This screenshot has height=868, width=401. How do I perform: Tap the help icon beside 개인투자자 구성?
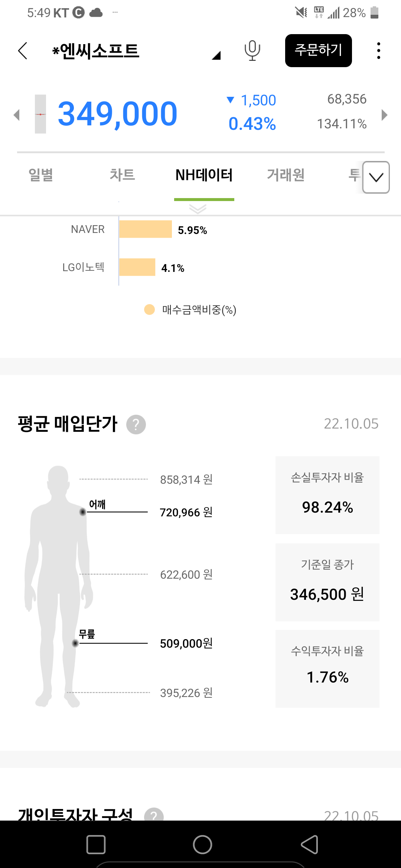pos(154,815)
